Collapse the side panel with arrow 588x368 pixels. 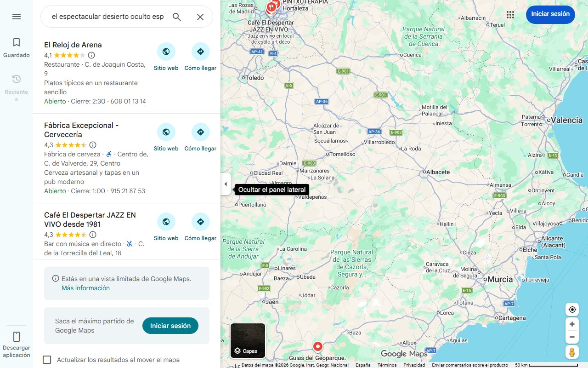click(x=226, y=184)
